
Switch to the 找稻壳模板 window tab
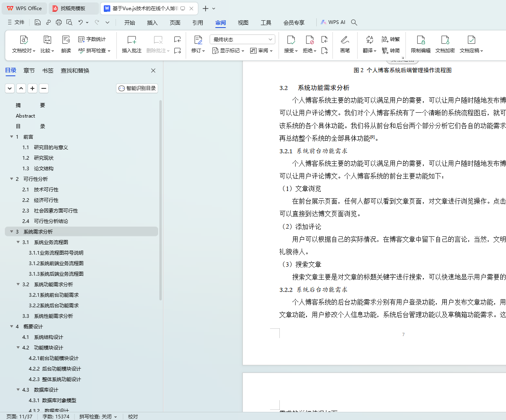pos(73,9)
